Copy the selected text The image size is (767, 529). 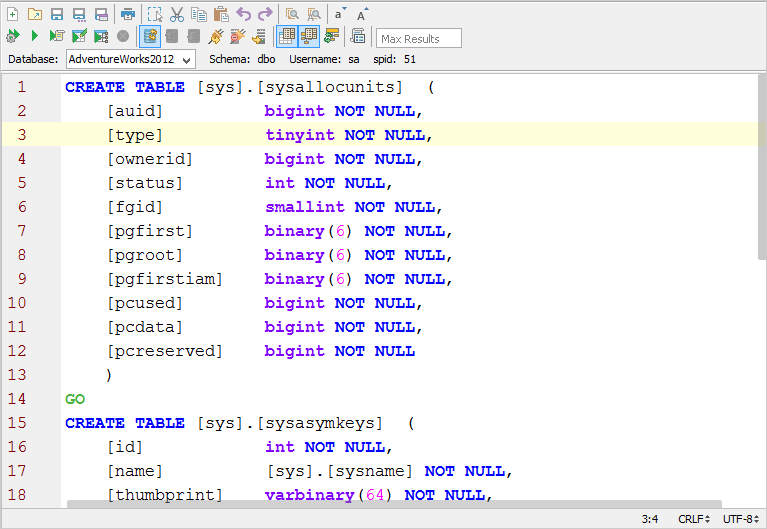(x=199, y=15)
